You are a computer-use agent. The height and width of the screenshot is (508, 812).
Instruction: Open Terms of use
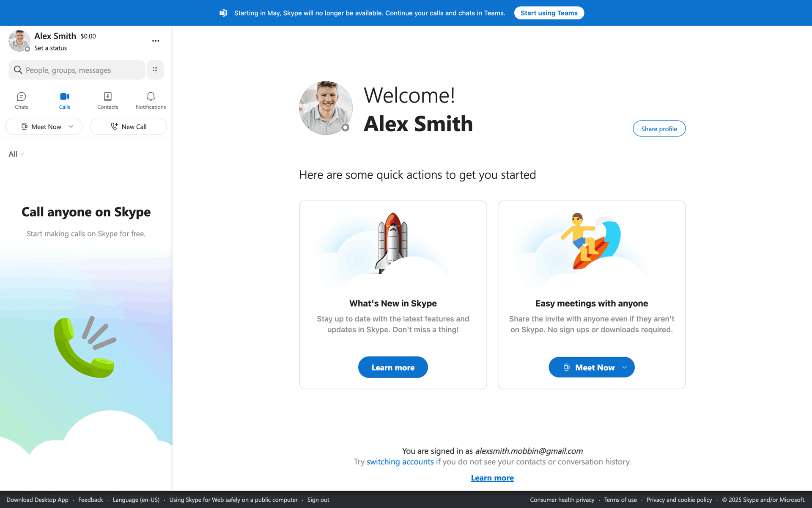(x=620, y=500)
